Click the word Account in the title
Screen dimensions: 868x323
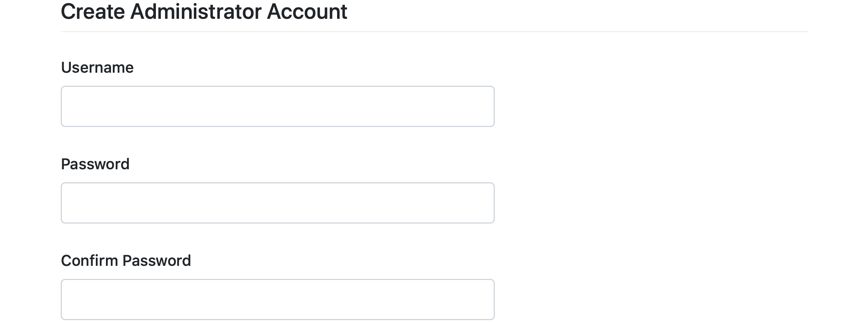click(307, 12)
